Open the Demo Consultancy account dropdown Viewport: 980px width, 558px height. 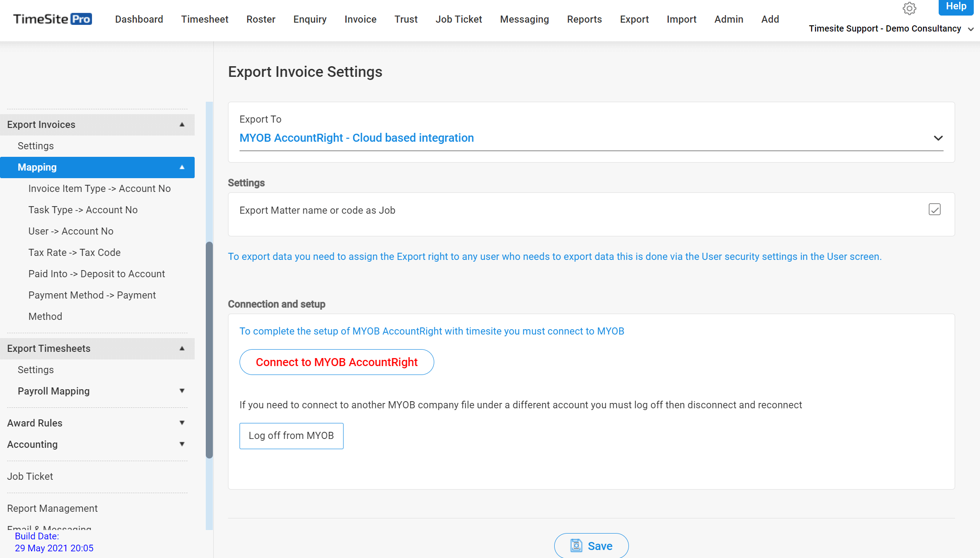(891, 29)
